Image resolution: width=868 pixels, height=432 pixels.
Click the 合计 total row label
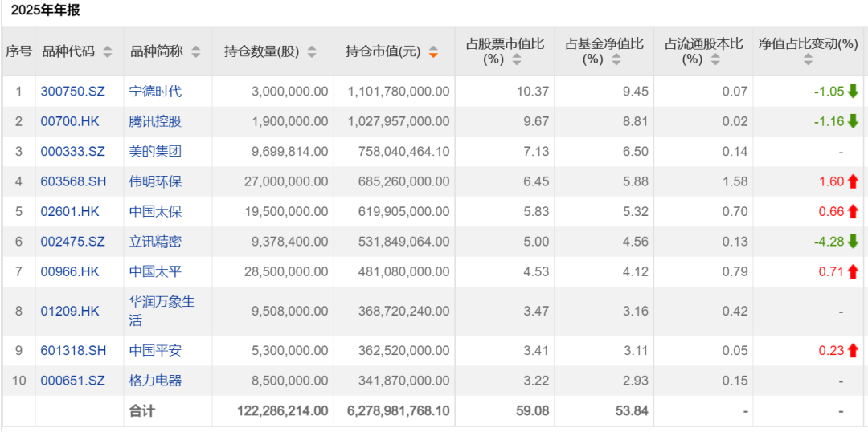click(142, 410)
